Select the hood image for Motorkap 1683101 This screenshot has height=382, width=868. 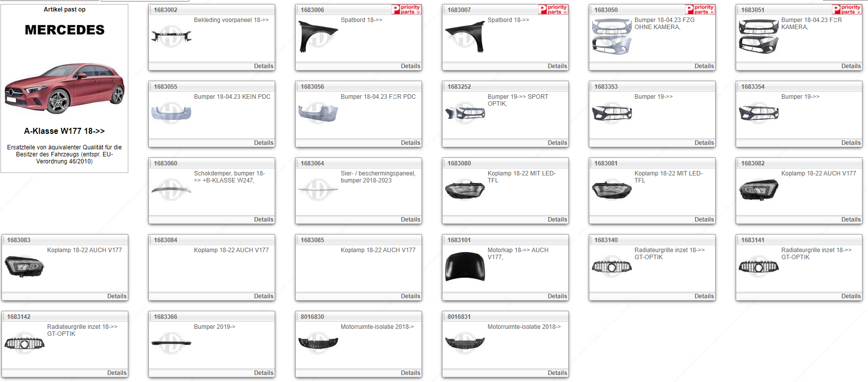(x=465, y=267)
